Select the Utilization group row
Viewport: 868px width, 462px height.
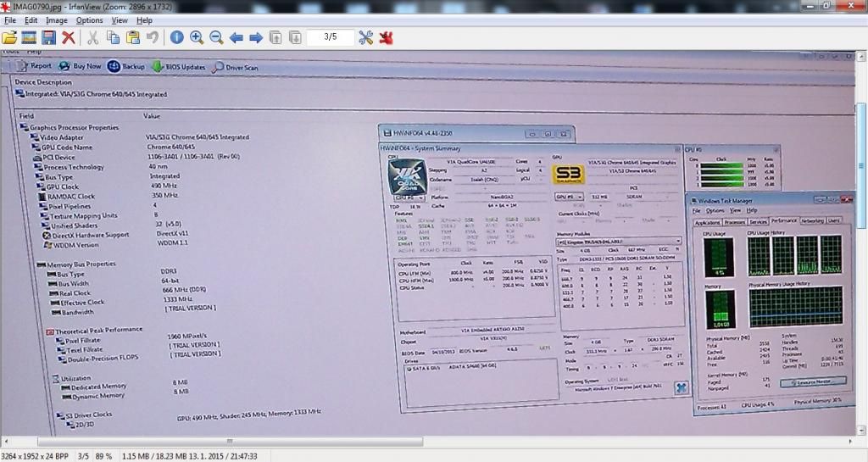tap(71, 378)
